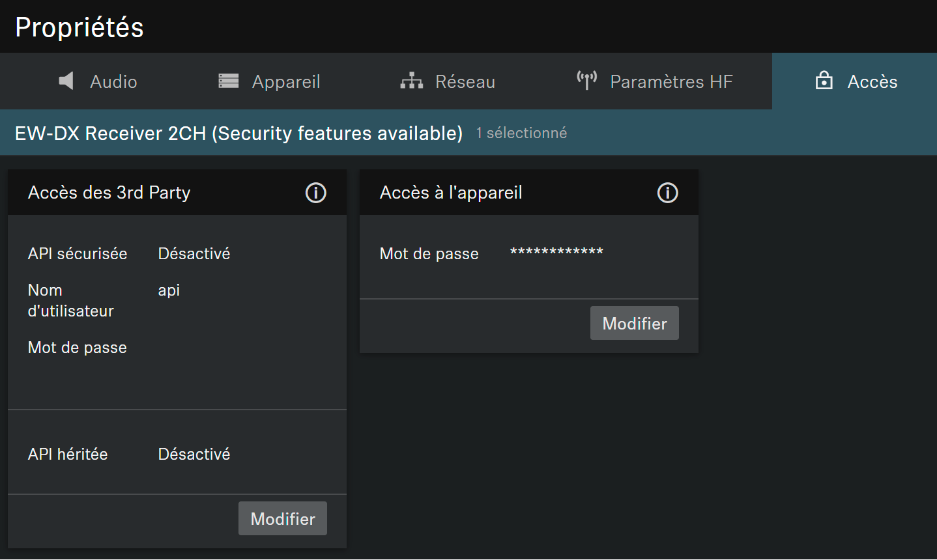Screen dimensions: 937x560
Task: Switch to the Audio tab
Action: pos(113,82)
